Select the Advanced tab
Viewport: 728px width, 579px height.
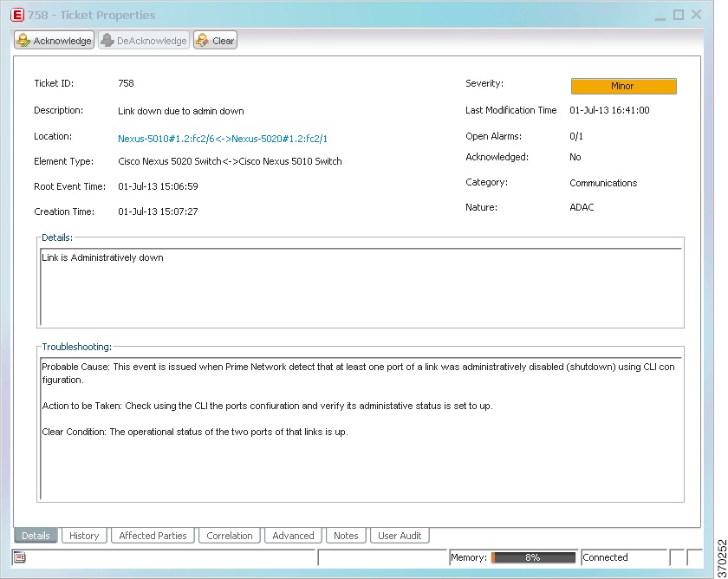click(x=293, y=536)
